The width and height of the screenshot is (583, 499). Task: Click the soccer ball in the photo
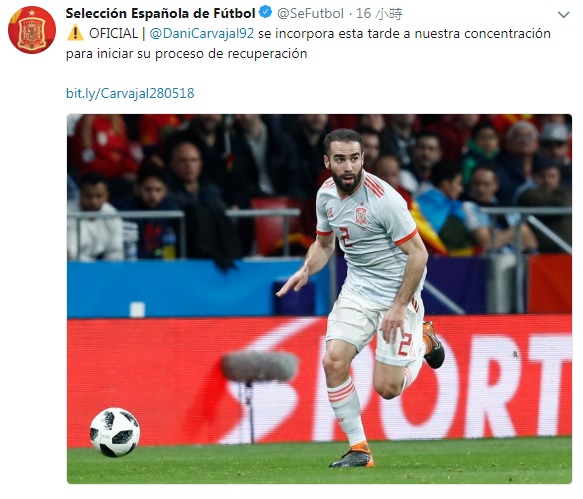[x=115, y=432]
